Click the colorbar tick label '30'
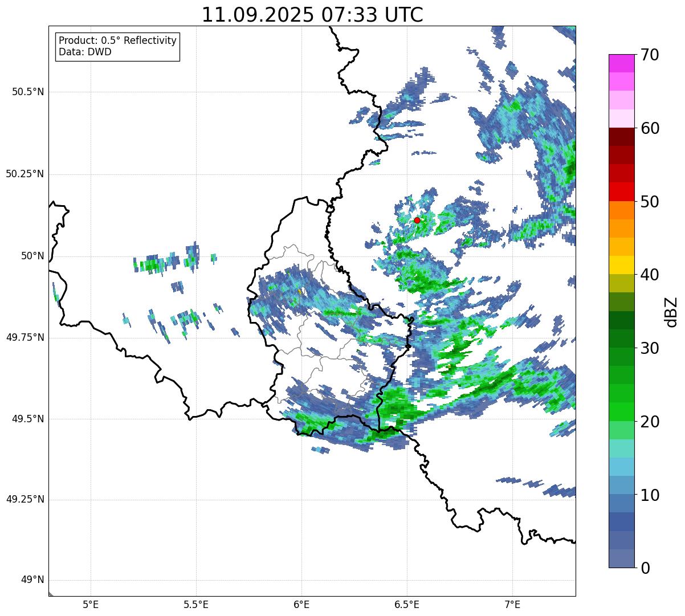Screen dimensions: 685x616 click(650, 348)
